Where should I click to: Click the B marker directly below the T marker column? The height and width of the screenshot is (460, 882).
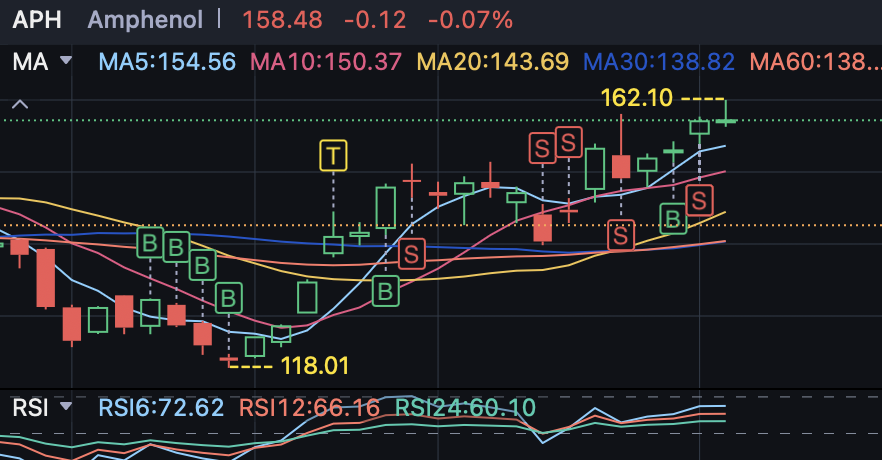[386, 292]
